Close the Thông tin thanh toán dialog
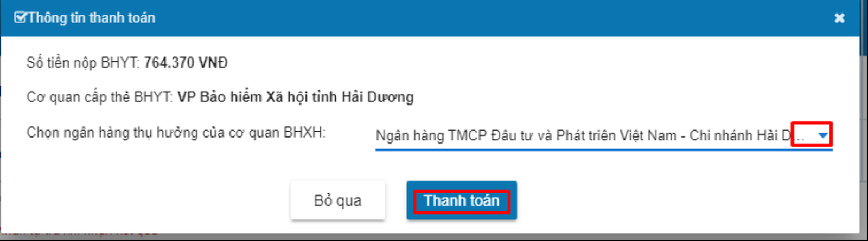868x241 pixels. [839, 18]
